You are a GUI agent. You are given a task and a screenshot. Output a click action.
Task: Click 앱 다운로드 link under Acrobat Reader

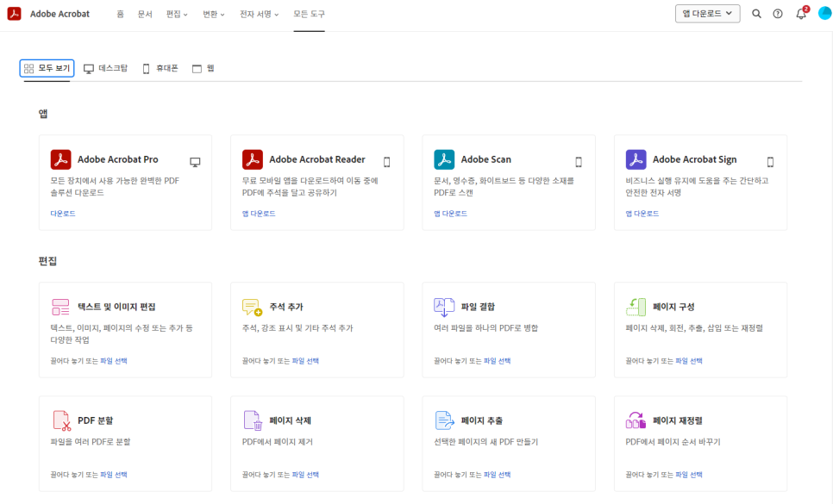click(259, 214)
